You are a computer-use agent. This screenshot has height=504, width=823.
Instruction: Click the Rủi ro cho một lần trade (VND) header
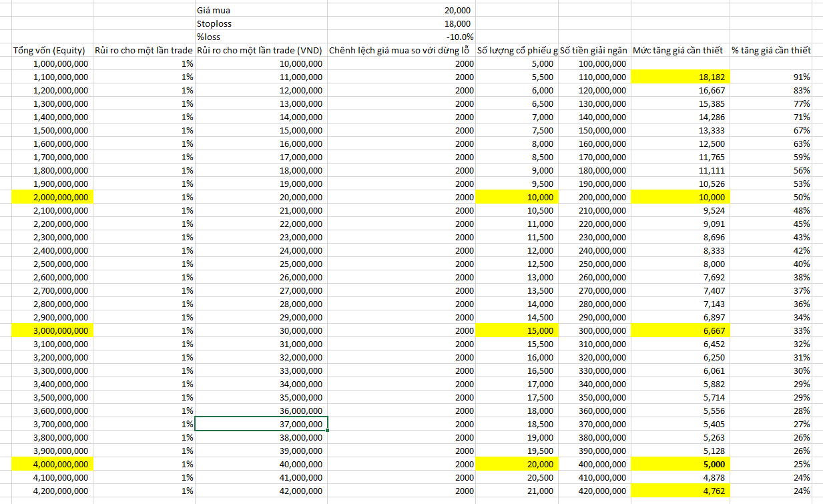pos(261,50)
